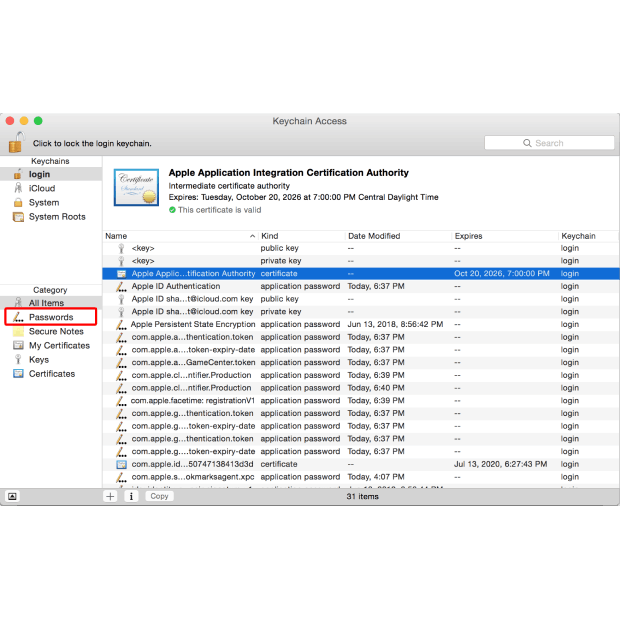This screenshot has height=620, width=620.
Task: Select the login keychain in sidebar
Action: 51,174
